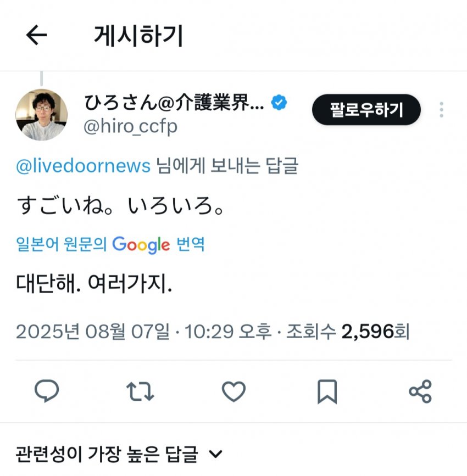Click the chevron next to reply sorting
Image resolution: width=467 pixels, height=476 pixels.
tap(216, 454)
